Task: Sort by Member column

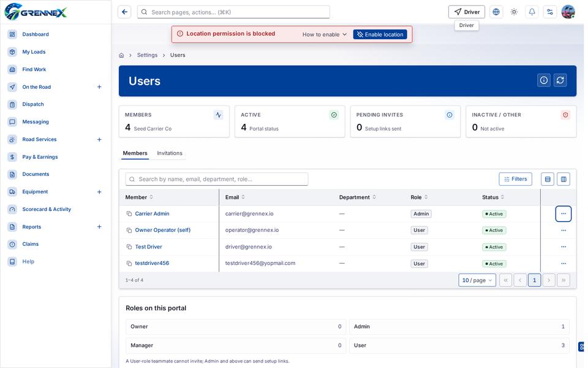Action: (x=139, y=197)
